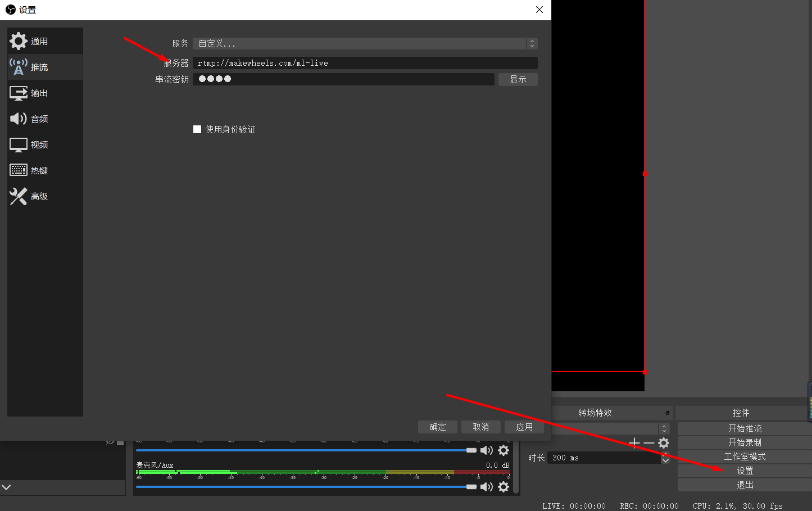Switch to the 音频 audio tab
The height and width of the screenshot is (511, 812).
click(45, 119)
